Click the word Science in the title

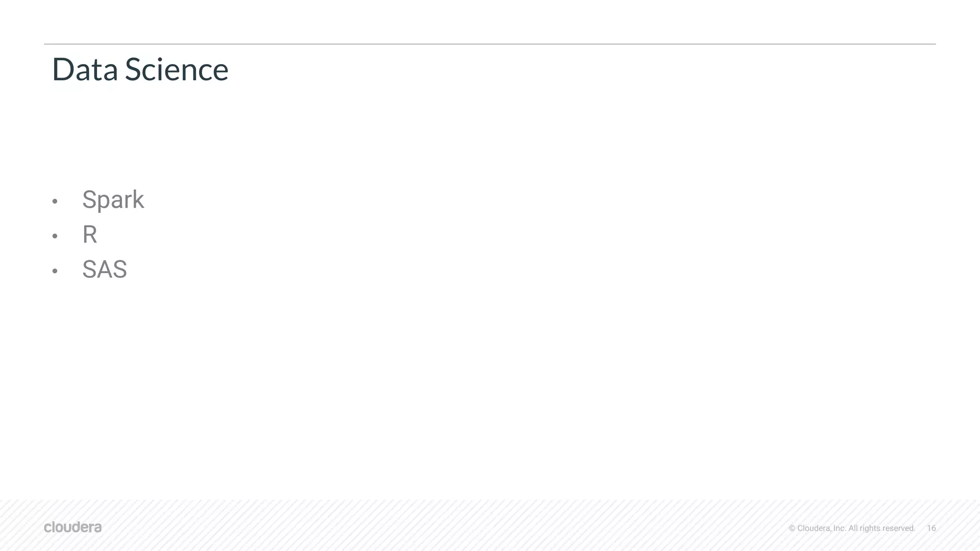pyautogui.click(x=177, y=69)
